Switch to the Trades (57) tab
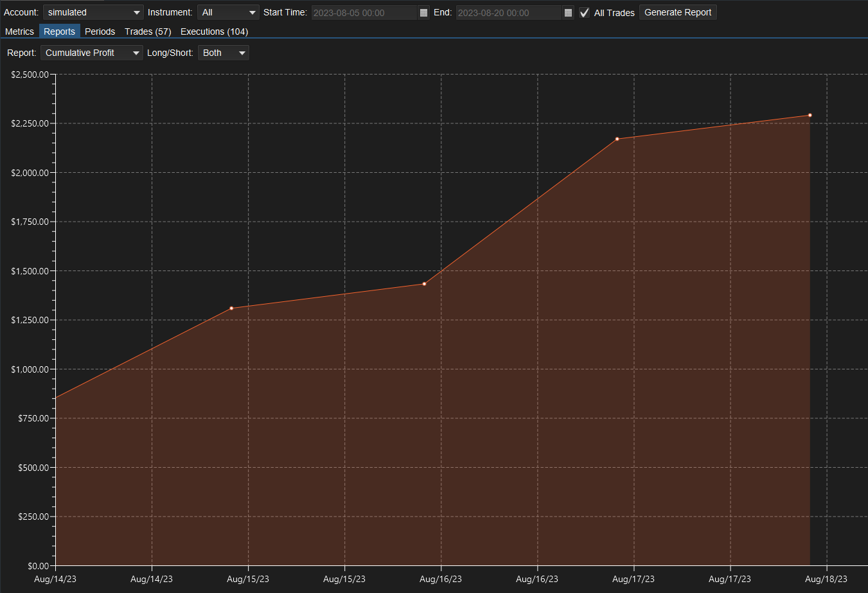 pos(148,31)
